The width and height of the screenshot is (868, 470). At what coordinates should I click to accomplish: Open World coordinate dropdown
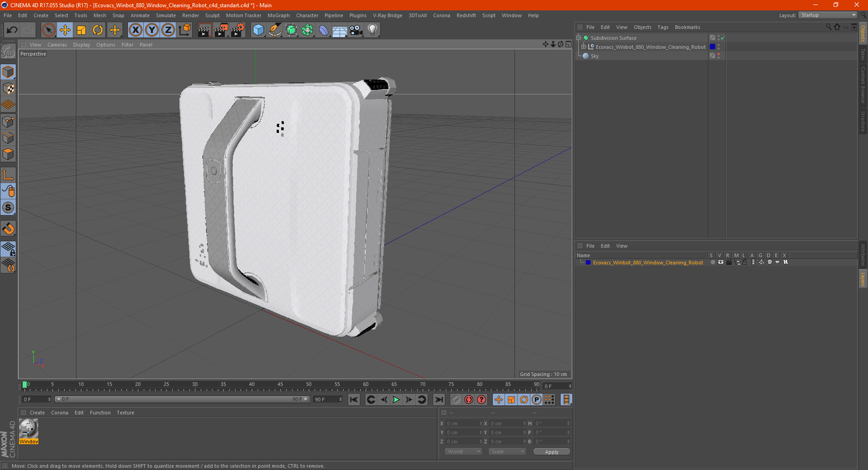pyautogui.click(x=463, y=451)
